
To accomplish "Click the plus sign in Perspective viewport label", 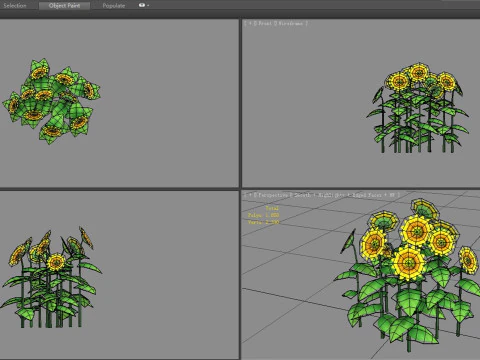I will (x=250, y=195).
